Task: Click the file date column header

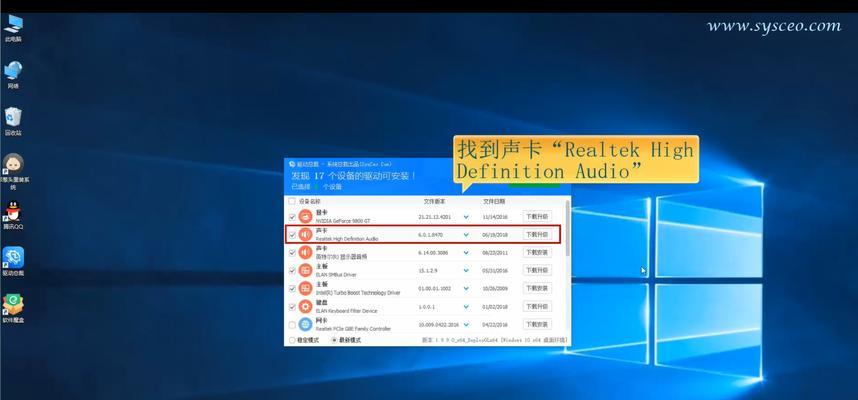Action: tap(495, 201)
